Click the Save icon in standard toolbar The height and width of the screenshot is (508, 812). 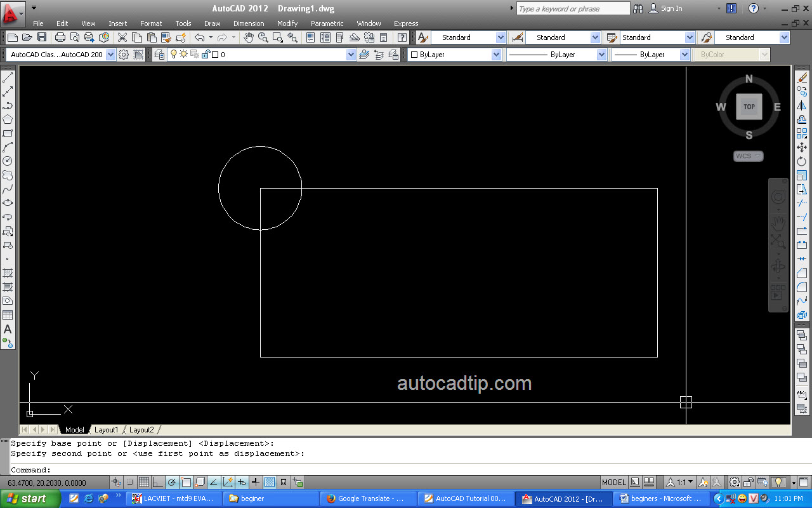42,37
